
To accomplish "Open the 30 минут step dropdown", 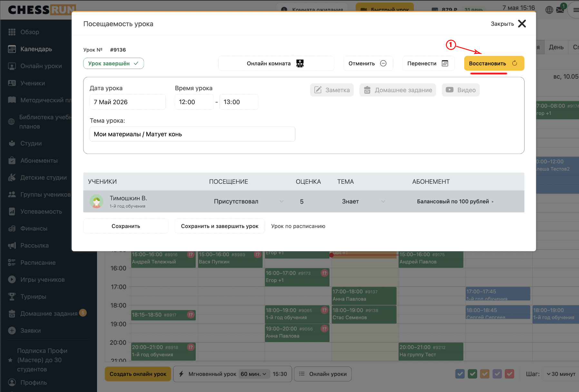I will coord(561,374).
